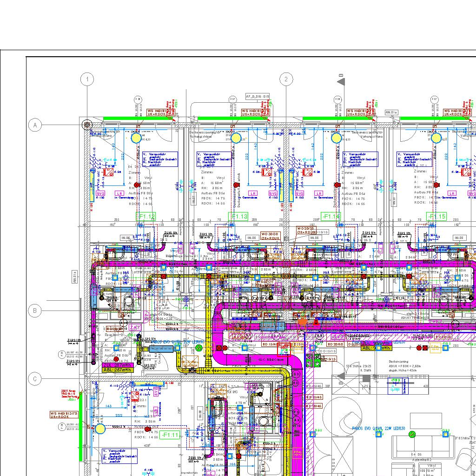This screenshot has width=476, height=476.
Task: Select yellow ceiling light in room F1.12
Action: pyautogui.click(x=136, y=138)
